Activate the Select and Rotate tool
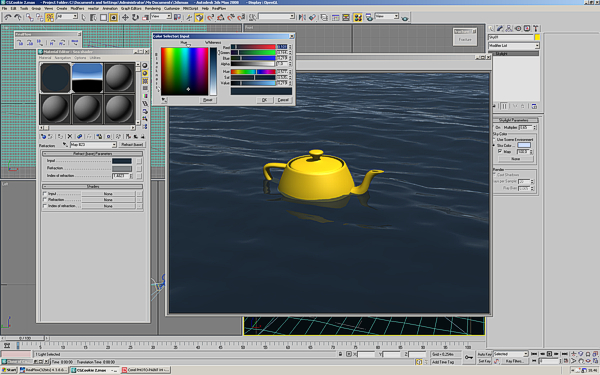 click(x=135, y=17)
